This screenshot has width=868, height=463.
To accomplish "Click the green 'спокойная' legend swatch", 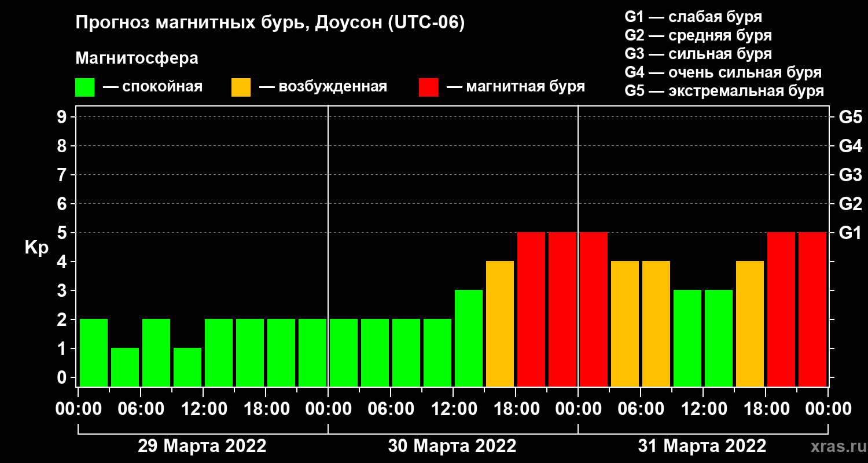I will coord(84,87).
